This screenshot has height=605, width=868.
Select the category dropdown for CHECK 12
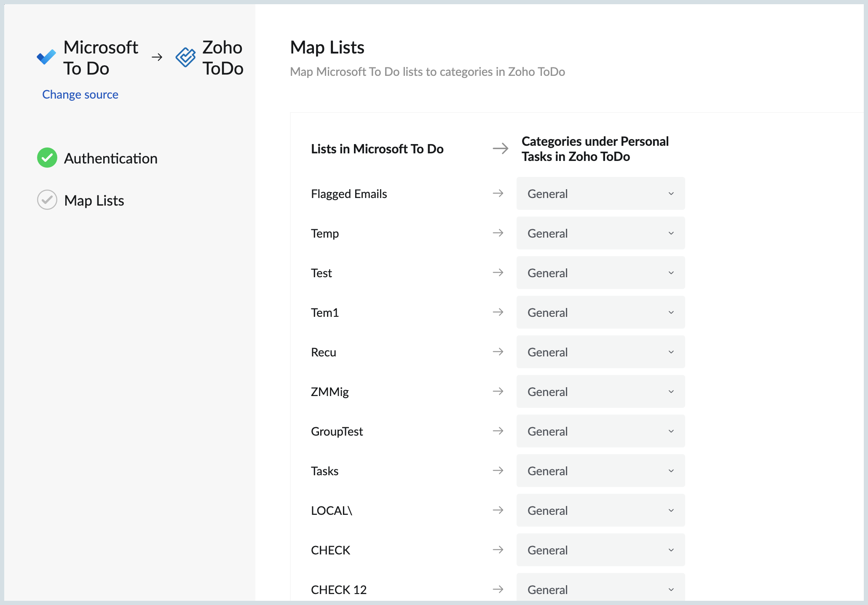pyautogui.click(x=600, y=589)
